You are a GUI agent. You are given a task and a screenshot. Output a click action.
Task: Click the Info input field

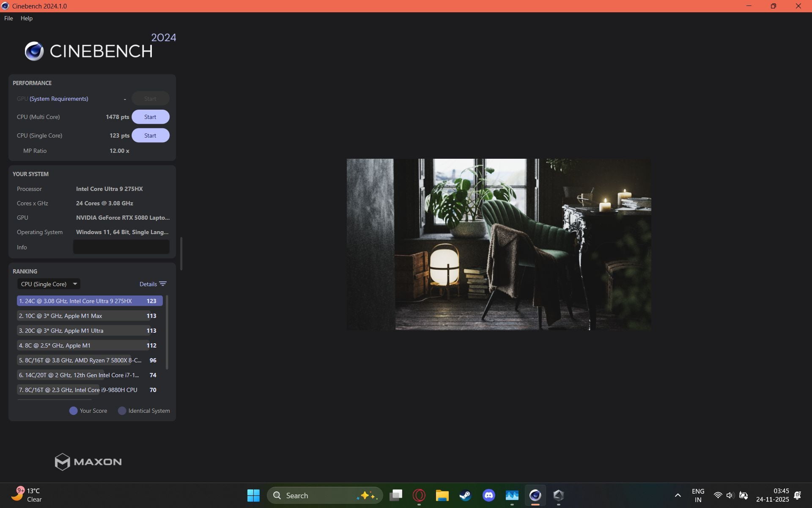pos(121,247)
